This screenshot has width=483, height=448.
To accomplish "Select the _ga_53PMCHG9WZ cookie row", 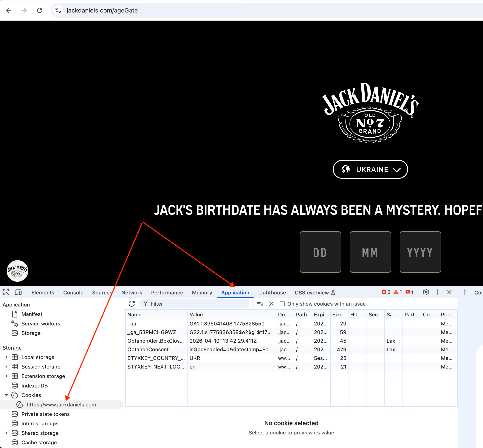I will [291, 332].
